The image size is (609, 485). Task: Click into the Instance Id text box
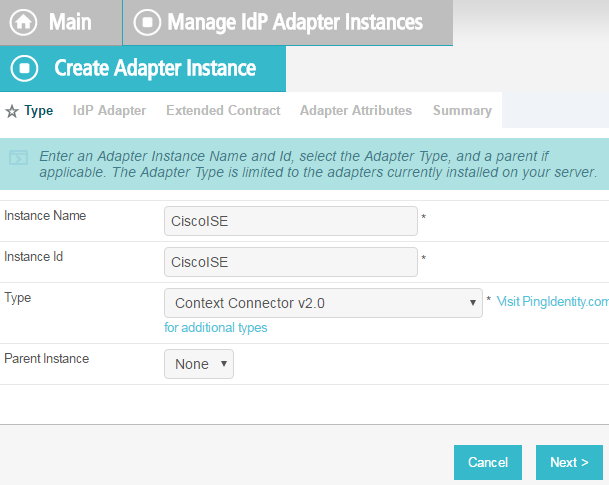(x=291, y=262)
